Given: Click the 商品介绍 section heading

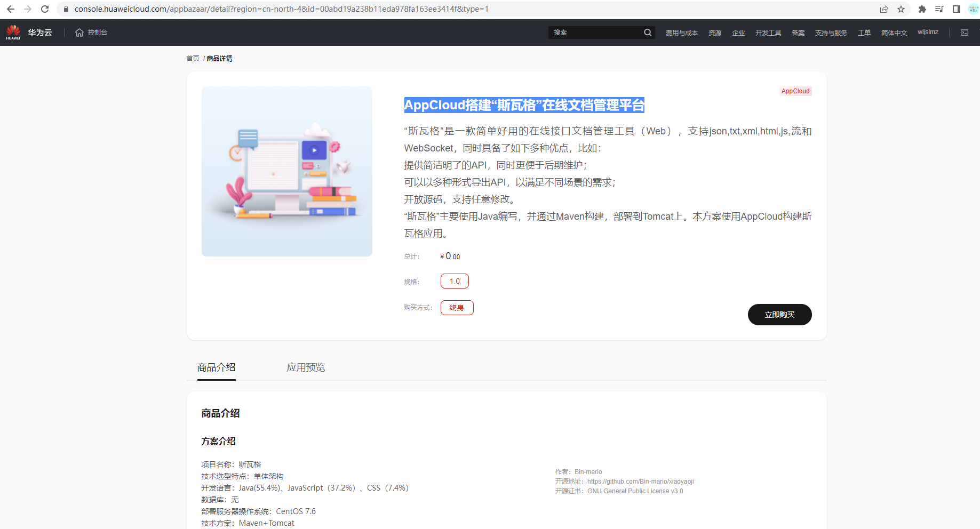Looking at the screenshot, I should pyautogui.click(x=220, y=413).
